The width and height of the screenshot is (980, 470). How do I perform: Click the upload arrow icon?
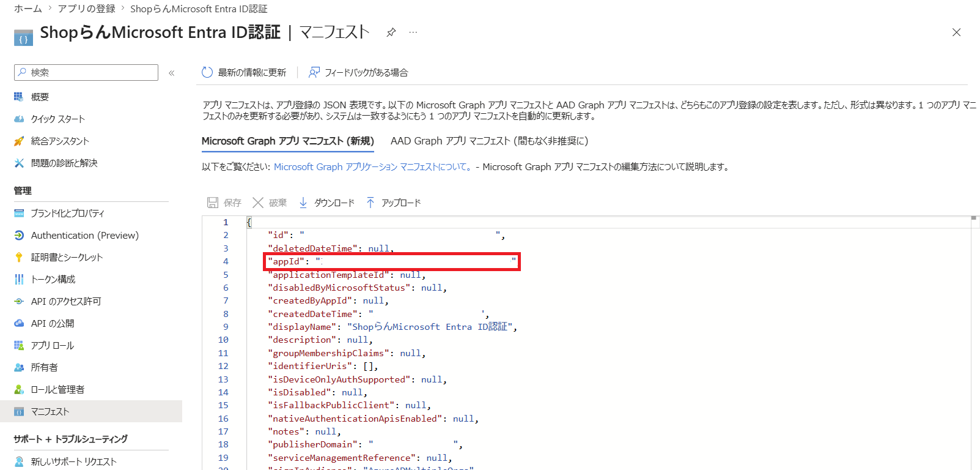(370, 203)
